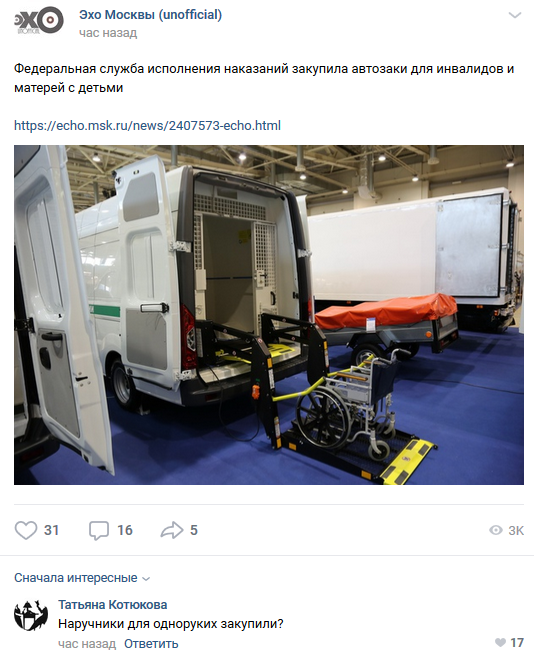This screenshot has width=534, height=660.
Task: Open the prisoner van photo attachment
Action: click(x=269, y=315)
